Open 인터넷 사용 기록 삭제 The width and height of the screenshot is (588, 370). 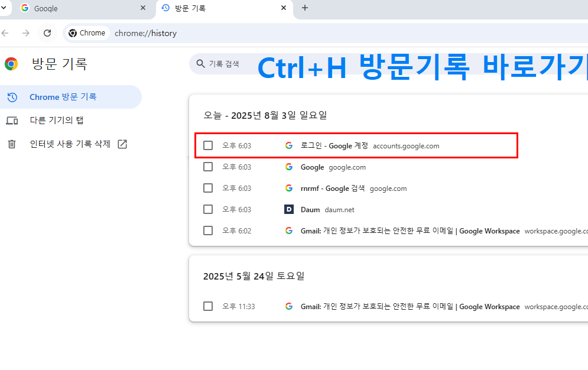pyautogui.click(x=70, y=144)
